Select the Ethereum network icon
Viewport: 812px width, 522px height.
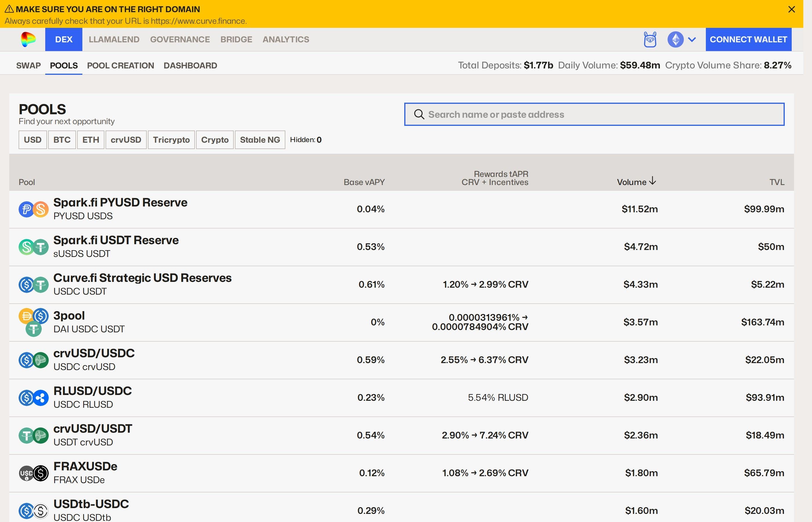(675, 39)
